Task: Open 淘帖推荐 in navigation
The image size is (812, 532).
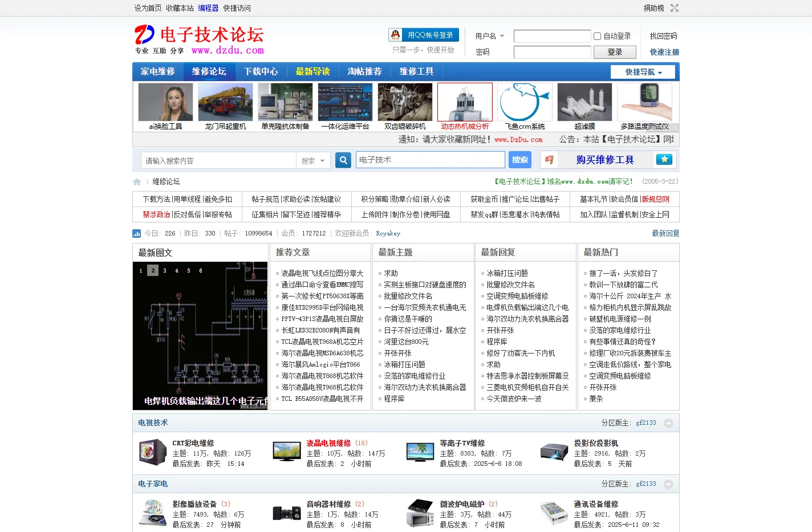Action: point(364,72)
